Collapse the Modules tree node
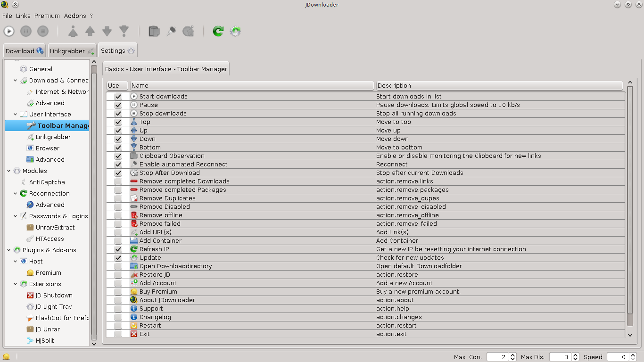The width and height of the screenshot is (644, 362). coord(9,171)
